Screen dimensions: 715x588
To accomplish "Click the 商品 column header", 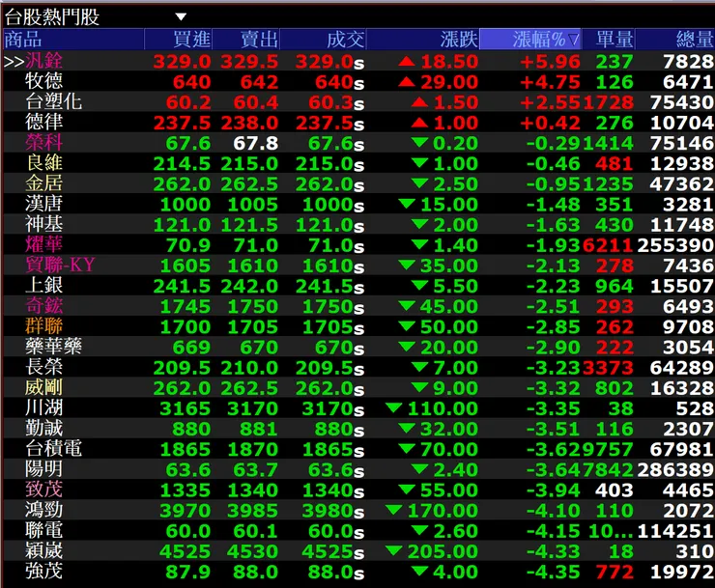I will click(73, 40).
